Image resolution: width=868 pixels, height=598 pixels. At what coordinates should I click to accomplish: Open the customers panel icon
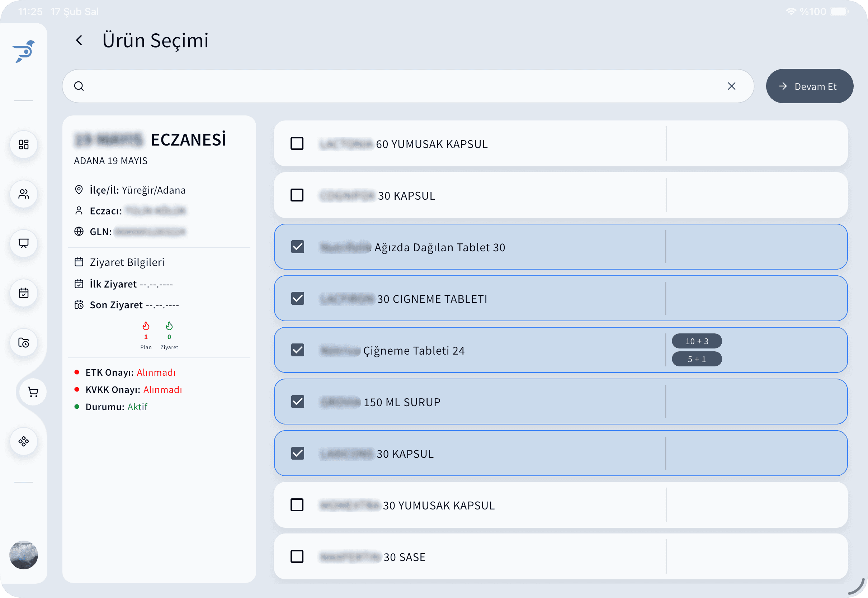click(24, 194)
